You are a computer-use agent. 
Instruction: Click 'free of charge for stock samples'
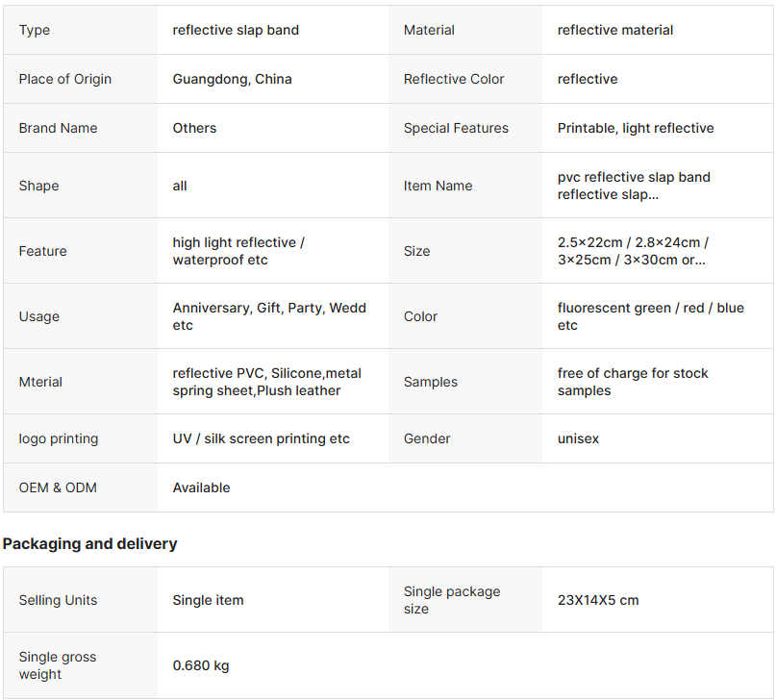point(633,382)
